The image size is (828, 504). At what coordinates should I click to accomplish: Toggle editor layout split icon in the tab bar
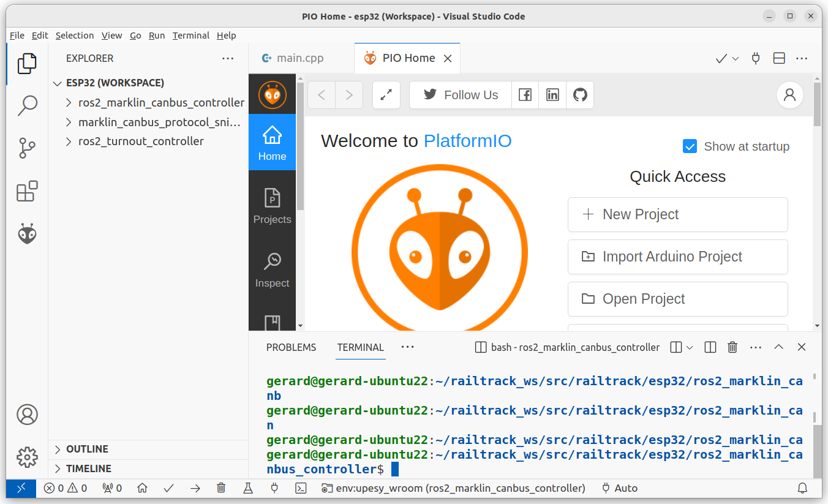click(x=779, y=58)
